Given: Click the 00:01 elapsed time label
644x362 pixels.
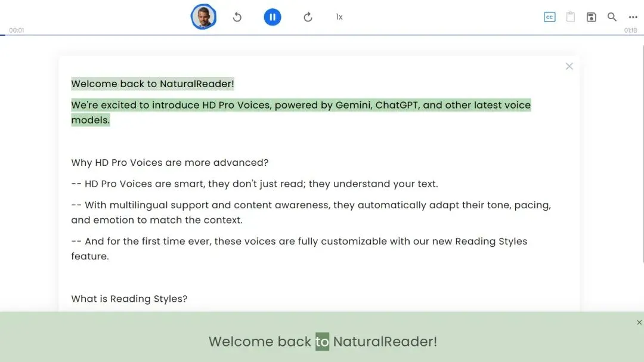Looking at the screenshot, I should point(17,30).
